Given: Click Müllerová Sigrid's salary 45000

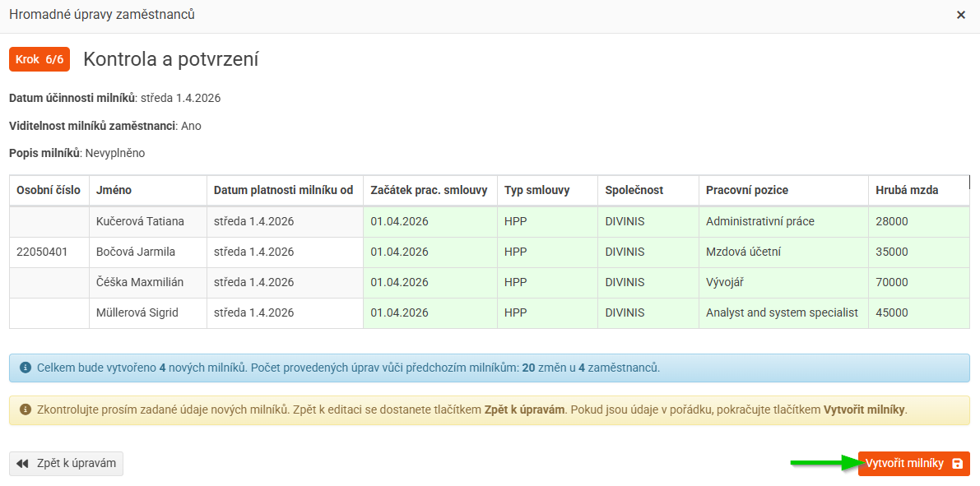Looking at the screenshot, I should tap(892, 312).
